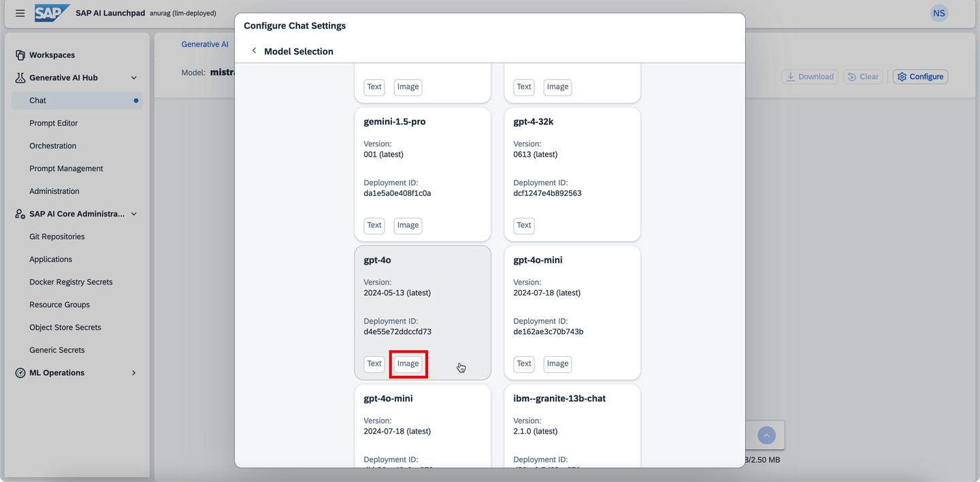Click the Generative AI Hub flask icon
Screen dimensions: 980x482
[20, 78]
